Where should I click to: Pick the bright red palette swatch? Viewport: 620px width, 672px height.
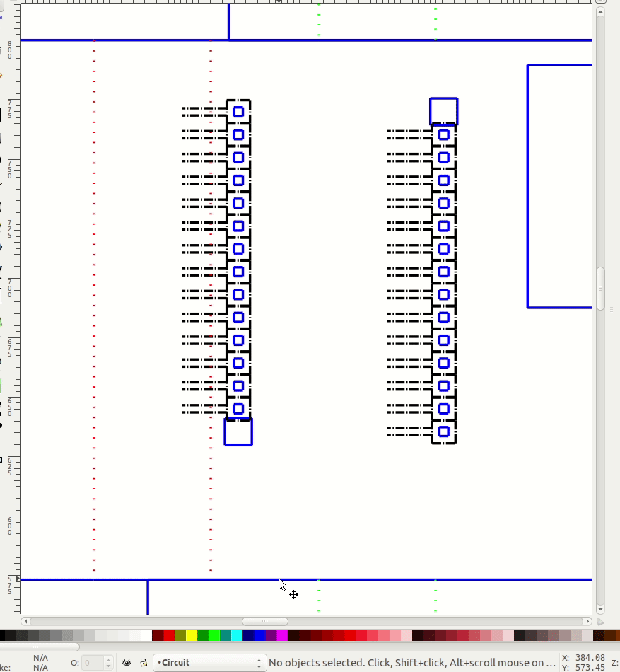(x=169, y=635)
